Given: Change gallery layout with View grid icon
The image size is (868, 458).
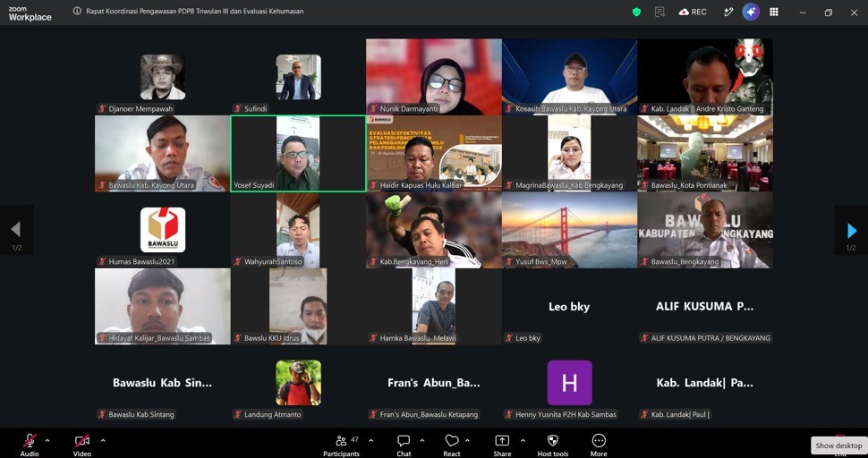Looking at the screenshot, I should 774,12.
